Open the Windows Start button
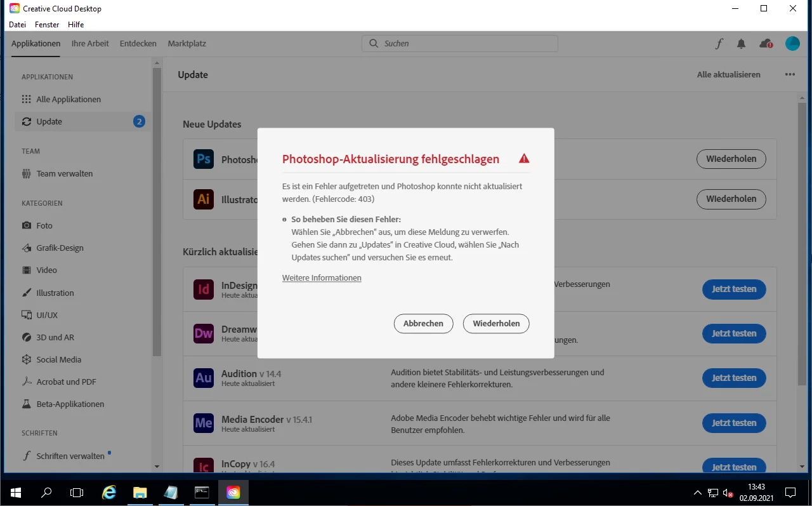812x506 pixels. [x=15, y=492]
